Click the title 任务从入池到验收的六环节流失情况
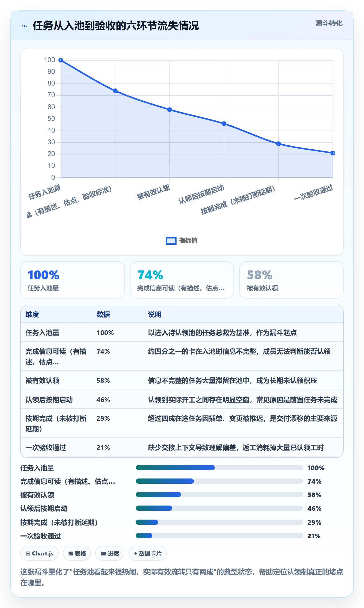The image size is (364, 608). tap(116, 26)
